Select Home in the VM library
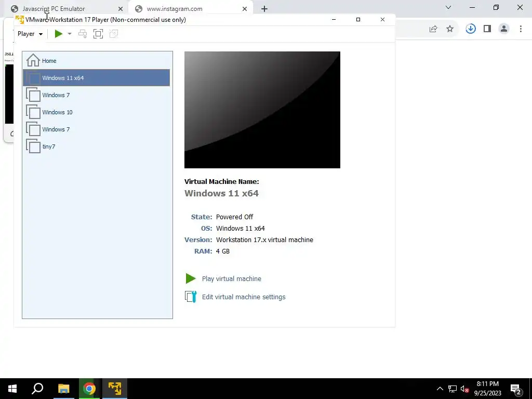 point(96,61)
